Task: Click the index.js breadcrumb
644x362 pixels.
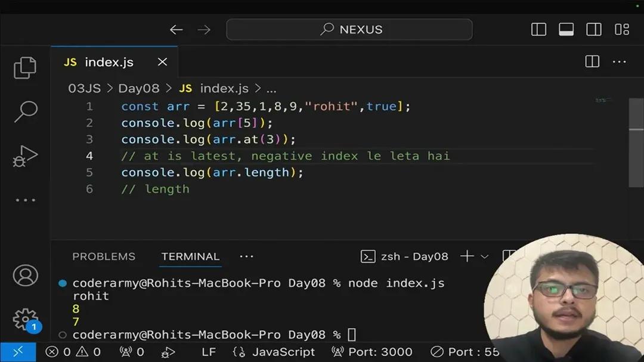Action: (224, 88)
